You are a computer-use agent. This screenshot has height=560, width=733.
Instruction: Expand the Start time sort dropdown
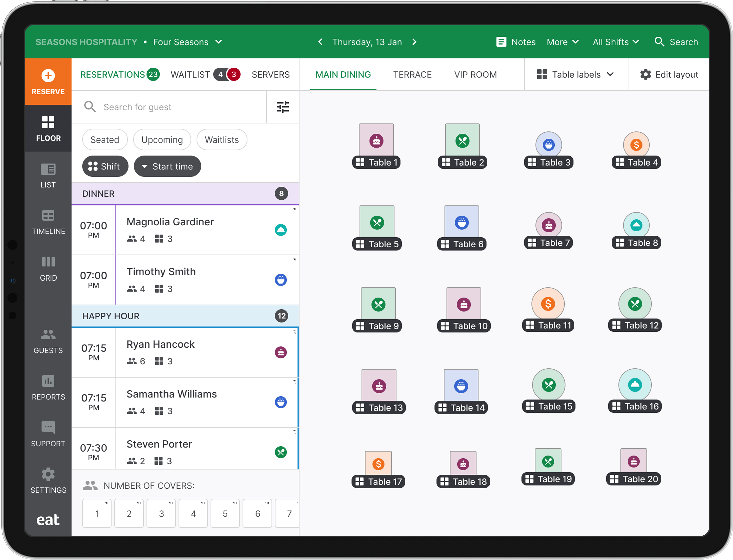tap(167, 166)
